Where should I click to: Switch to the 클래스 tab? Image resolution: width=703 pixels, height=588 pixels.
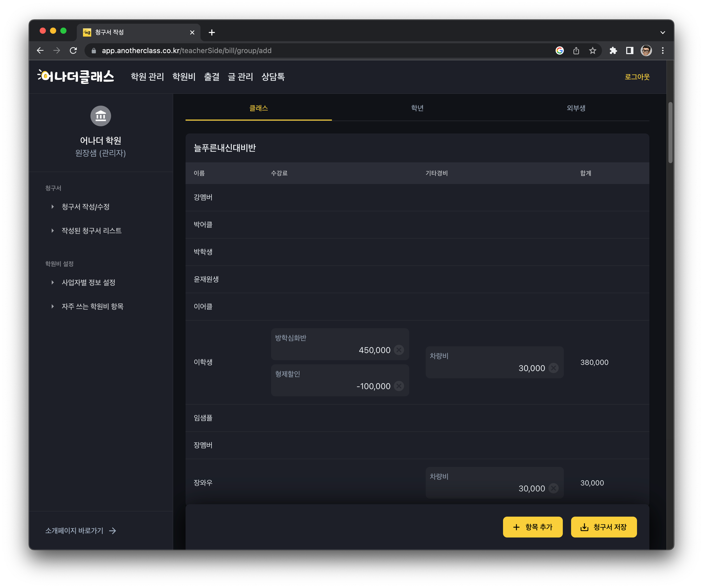[x=259, y=108]
